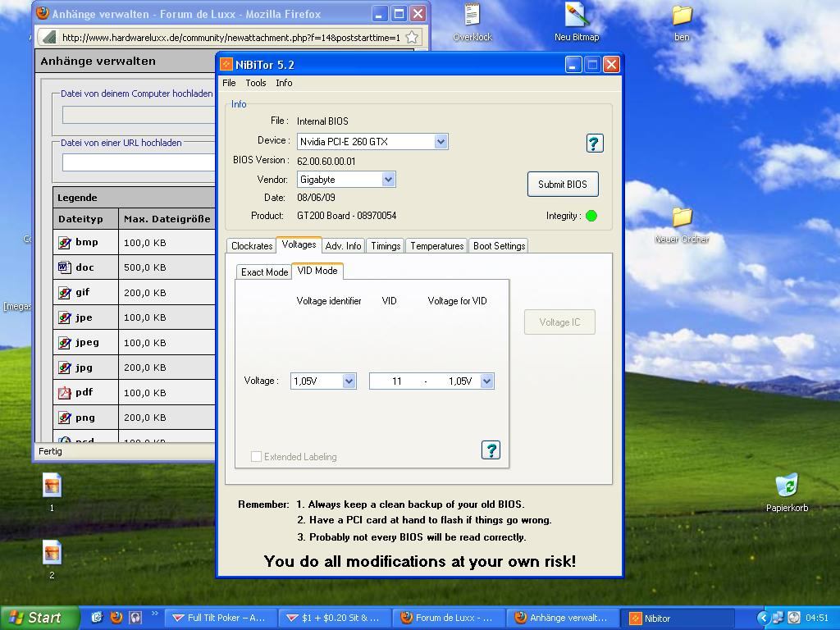
Task: Click the pdf file type icon
Action: point(64,393)
